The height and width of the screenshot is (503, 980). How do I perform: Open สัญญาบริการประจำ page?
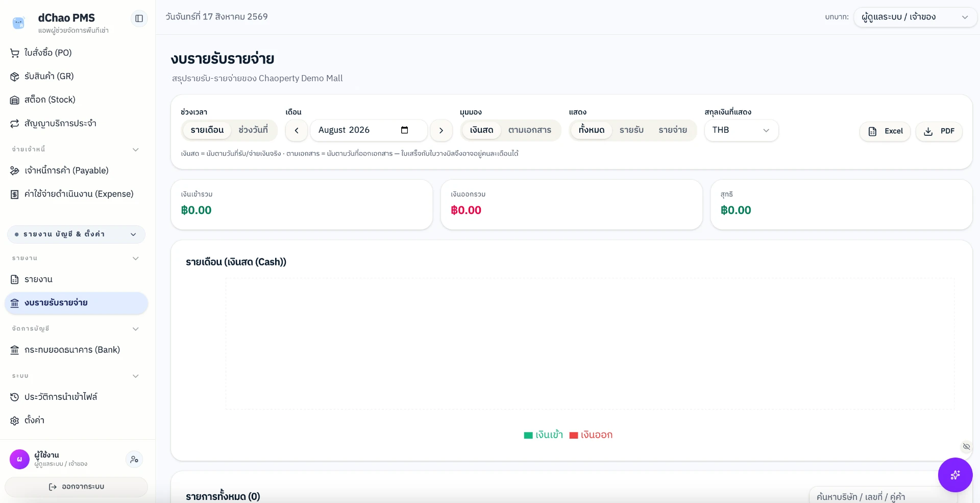click(77, 123)
